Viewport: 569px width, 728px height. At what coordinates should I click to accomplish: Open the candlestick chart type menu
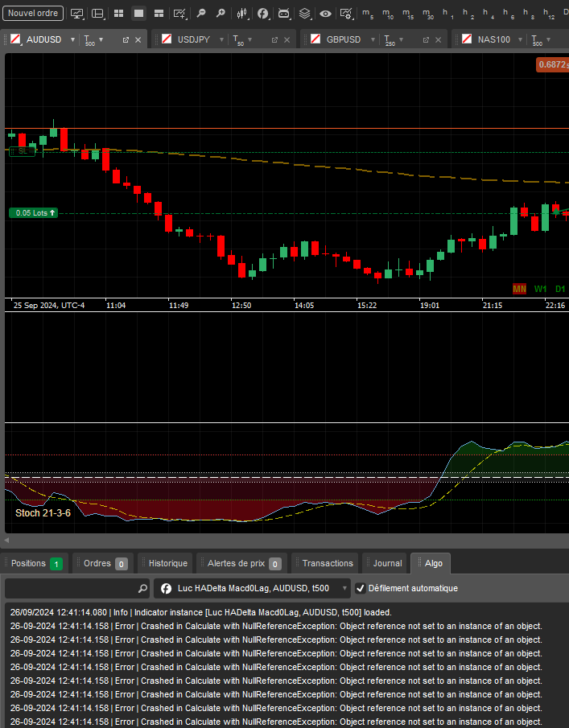pyautogui.click(x=242, y=14)
